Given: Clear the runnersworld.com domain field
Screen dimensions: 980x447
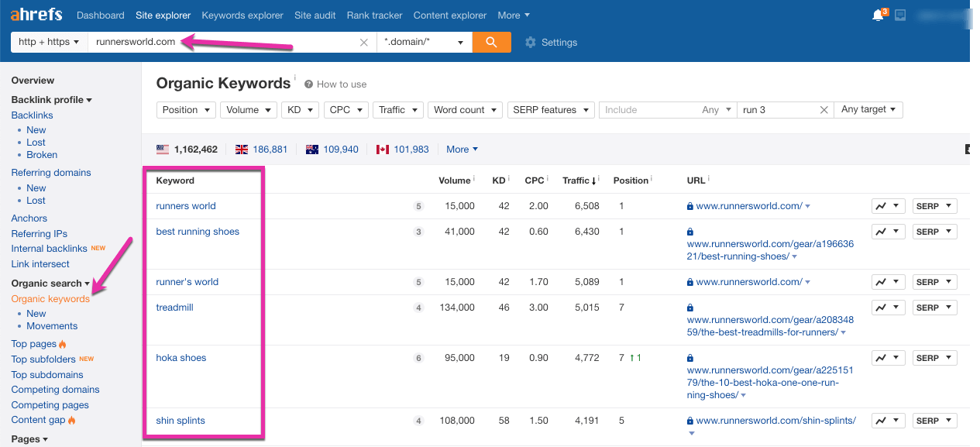Looking at the screenshot, I should coord(364,43).
